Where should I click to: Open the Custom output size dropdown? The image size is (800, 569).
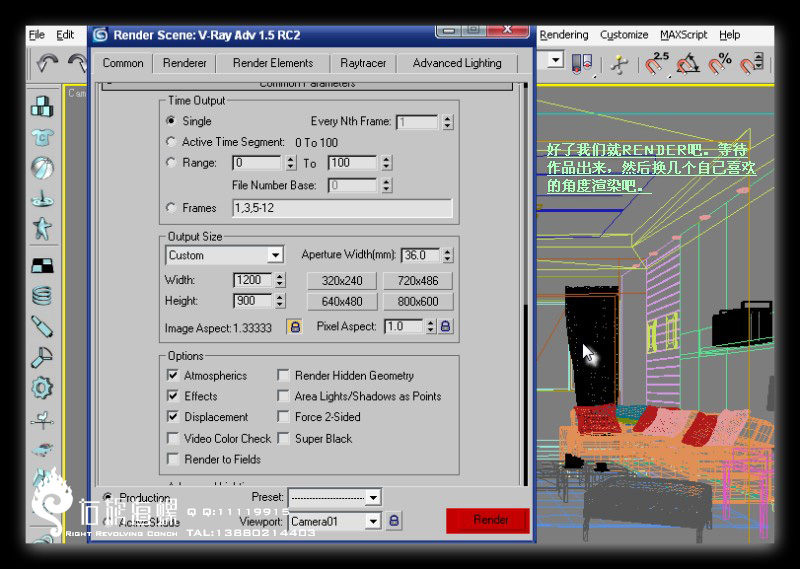click(224, 255)
